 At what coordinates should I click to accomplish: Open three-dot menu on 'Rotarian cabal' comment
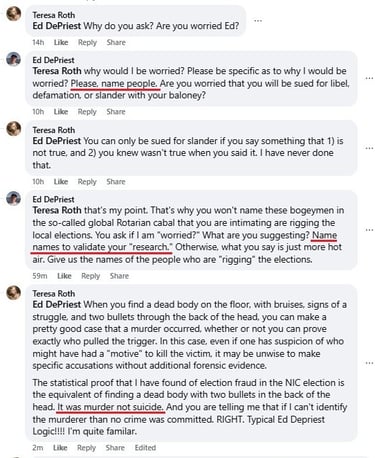click(369, 230)
